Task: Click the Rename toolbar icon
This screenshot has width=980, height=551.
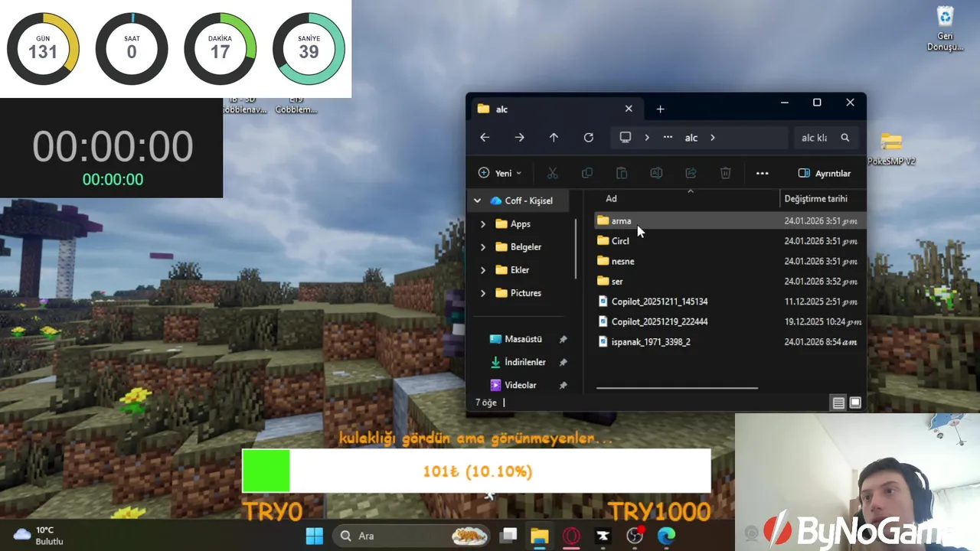Action: coord(656,173)
